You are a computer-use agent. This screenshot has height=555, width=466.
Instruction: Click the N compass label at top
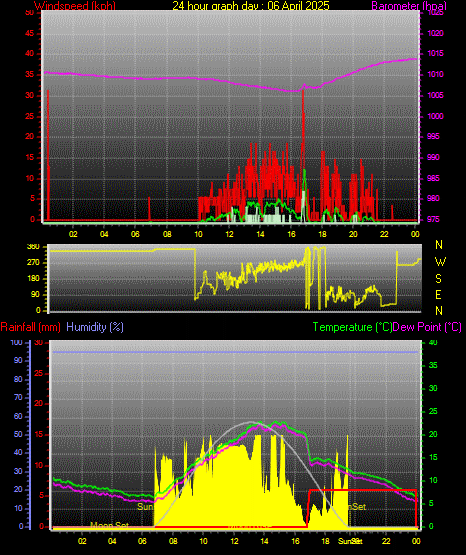pos(439,245)
